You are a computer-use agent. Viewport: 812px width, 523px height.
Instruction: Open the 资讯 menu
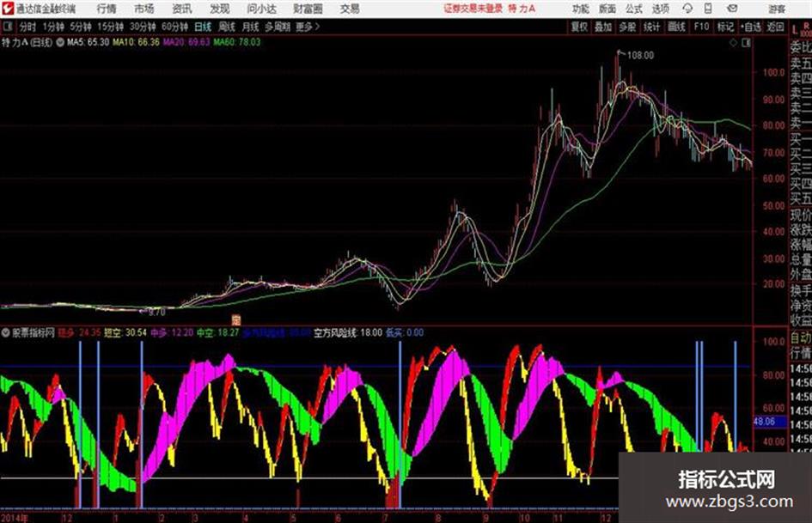(x=182, y=9)
